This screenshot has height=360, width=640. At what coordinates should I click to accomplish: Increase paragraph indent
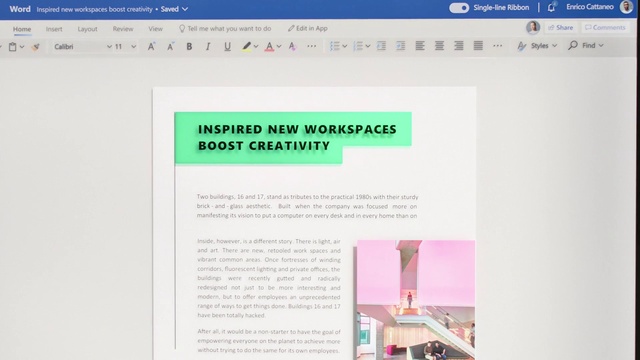pyautogui.click(x=400, y=46)
